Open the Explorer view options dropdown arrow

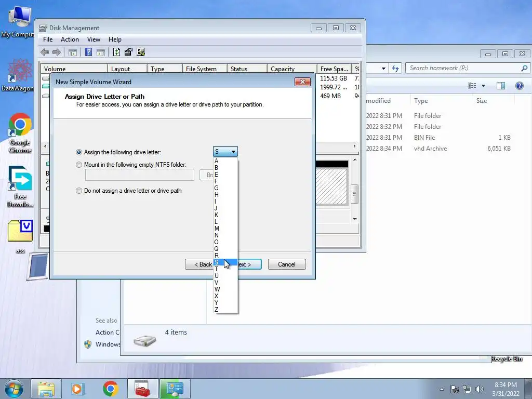pyautogui.click(x=483, y=86)
